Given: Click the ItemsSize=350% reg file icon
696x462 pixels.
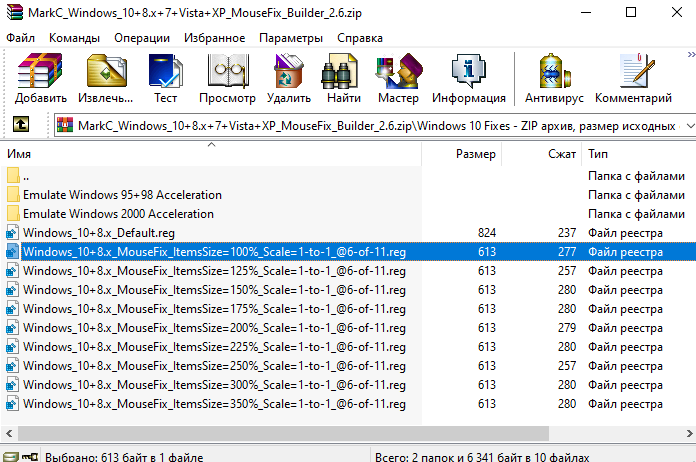Looking at the screenshot, I should (x=12, y=404).
